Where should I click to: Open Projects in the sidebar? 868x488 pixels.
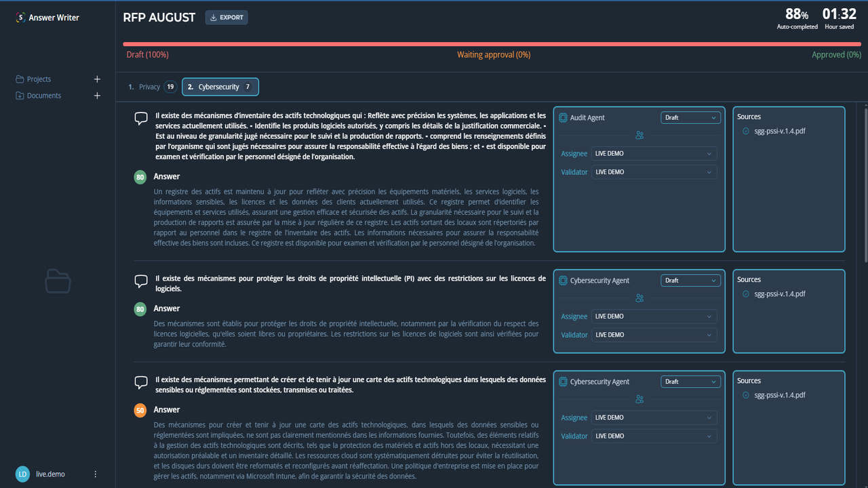pos(39,79)
